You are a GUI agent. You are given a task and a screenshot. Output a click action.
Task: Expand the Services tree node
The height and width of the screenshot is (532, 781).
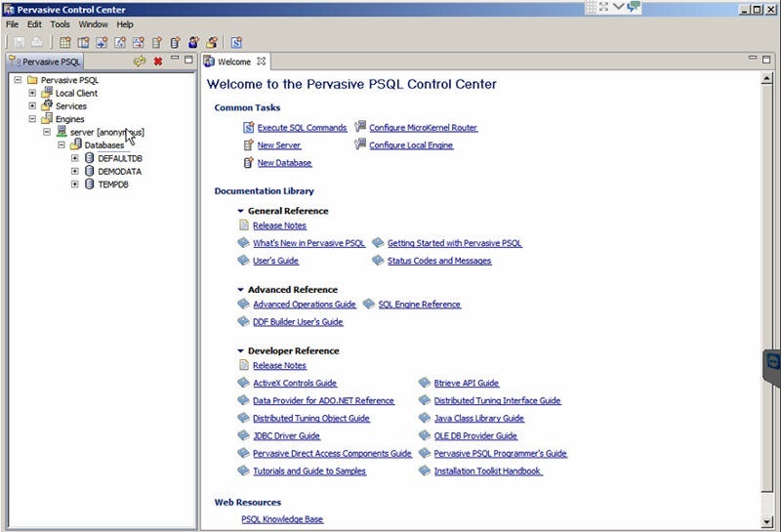pyautogui.click(x=32, y=105)
